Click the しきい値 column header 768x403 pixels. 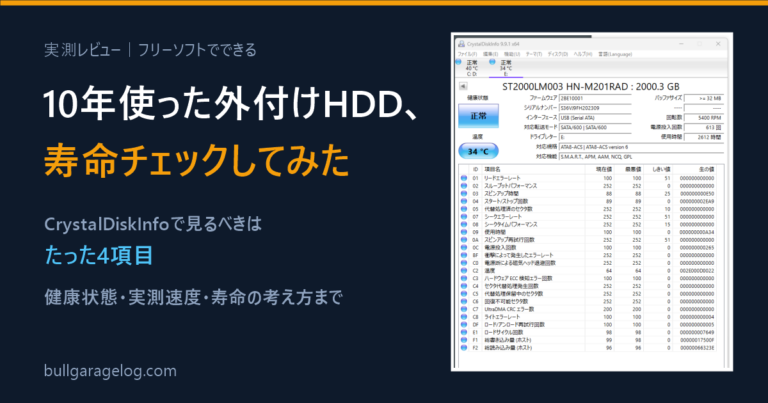(x=658, y=169)
